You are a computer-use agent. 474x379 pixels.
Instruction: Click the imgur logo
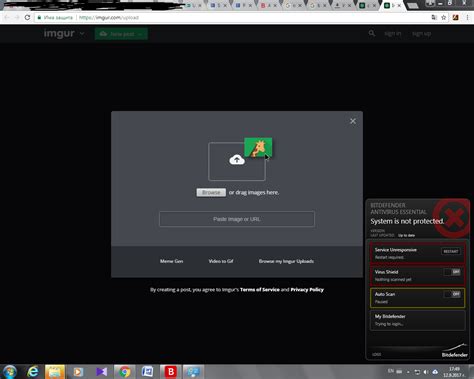(x=59, y=34)
